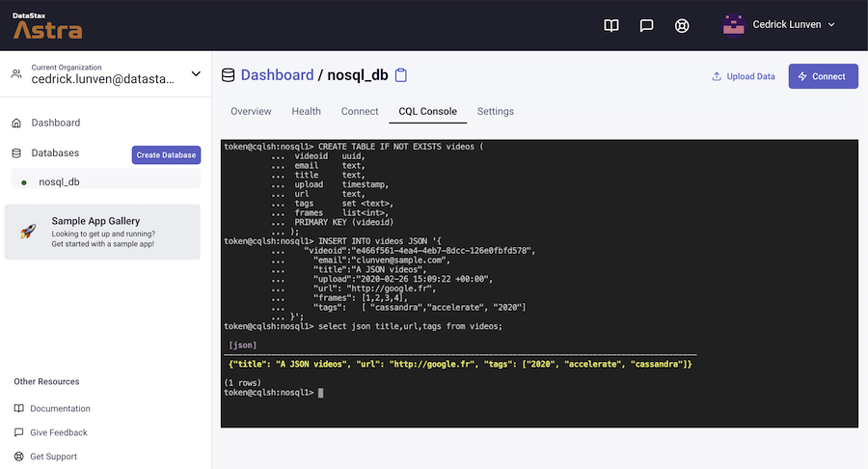Image resolution: width=868 pixels, height=469 pixels.
Task: Click the Dashboard home icon in sidebar
Action: 16,123
